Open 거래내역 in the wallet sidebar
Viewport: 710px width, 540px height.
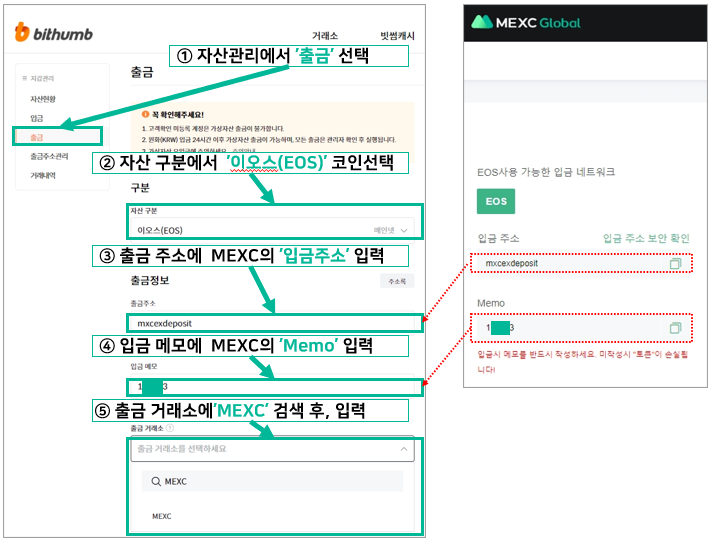[43, 175]
